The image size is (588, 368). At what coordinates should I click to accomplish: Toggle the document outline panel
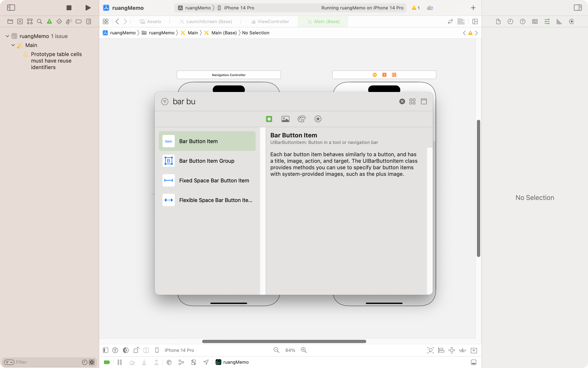105,350
